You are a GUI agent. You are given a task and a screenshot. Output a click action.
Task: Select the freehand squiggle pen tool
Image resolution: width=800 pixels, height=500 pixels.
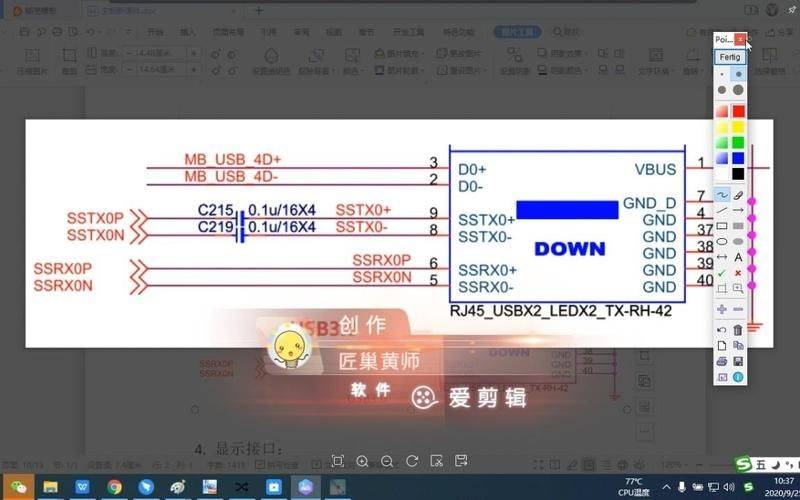[x=721, y=195]
